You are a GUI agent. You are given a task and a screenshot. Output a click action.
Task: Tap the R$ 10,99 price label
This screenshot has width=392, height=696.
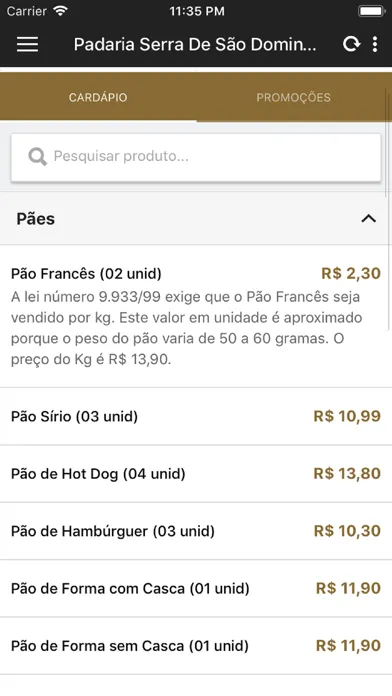click(347, 416)
